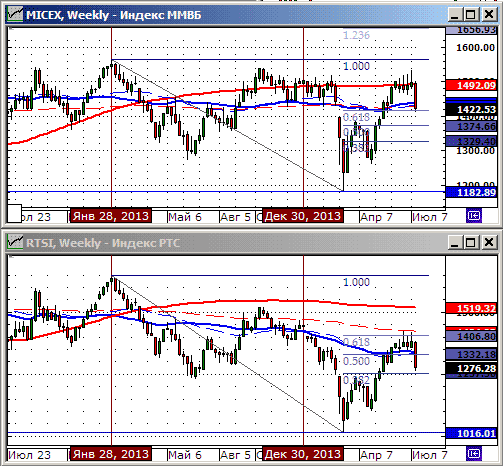Click the 1300.00 price scale value

point(475,151)
